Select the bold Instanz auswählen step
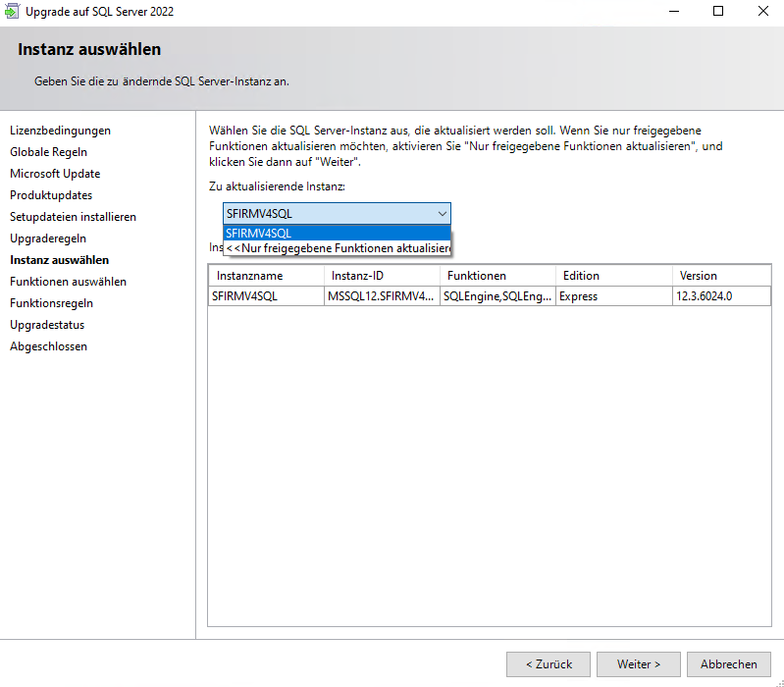 pos(60,260)
